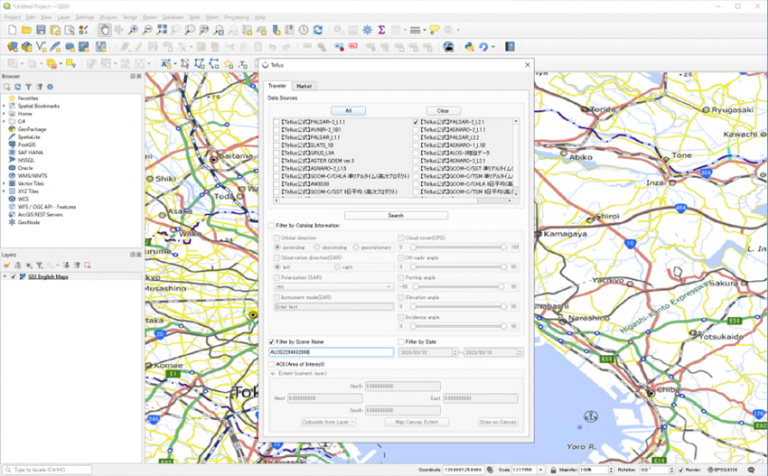The height and width of the screenshot is (476, 768).
Task: Open the Polarization (SAR) dropdown
Action: pyautogui.click(x=334, y=287)
